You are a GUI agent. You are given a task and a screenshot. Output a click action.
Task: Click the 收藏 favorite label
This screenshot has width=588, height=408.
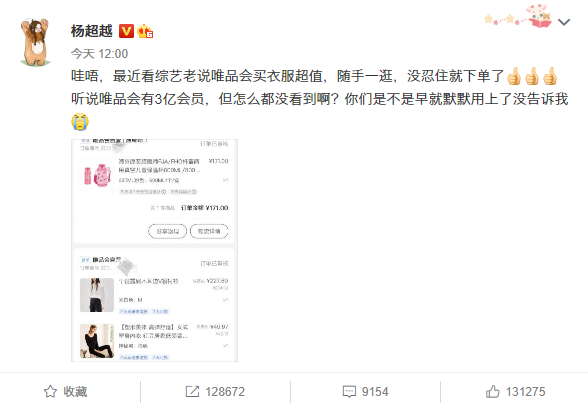[x=75, y=392]
